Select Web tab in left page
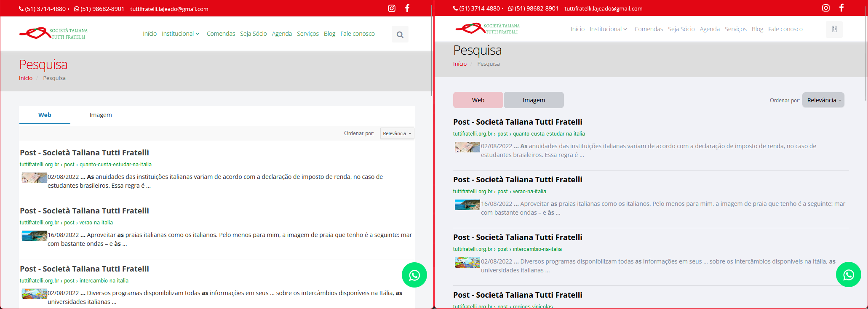The height and width of the screenshot is (309, 868). point(45,115)
